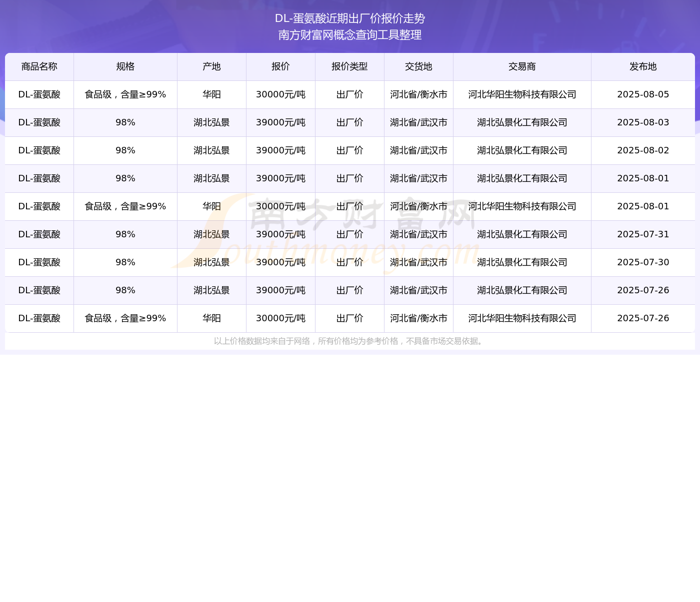This screenshot has height=602, width=700.
Task: Click 食品级，含量≥99% in the 2025-08-05 row
Action: pos(125,94)
